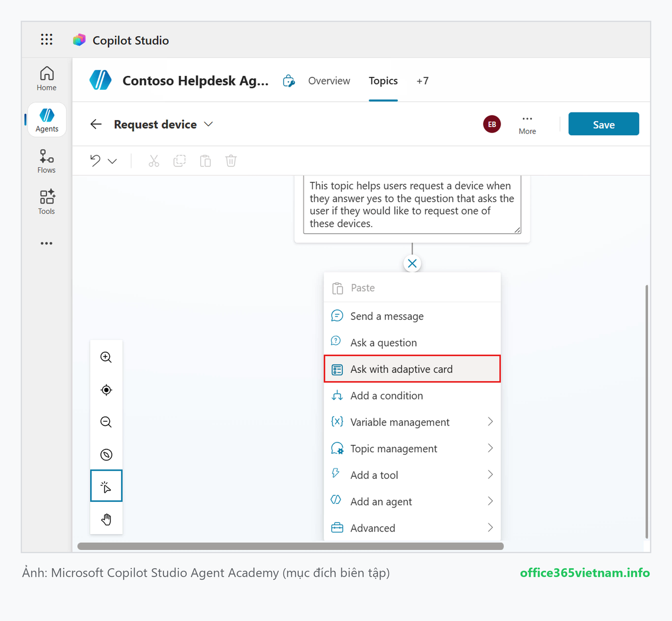Choose Ask with adaptive card
Screen dimensions: 672x621
(412, 369)
